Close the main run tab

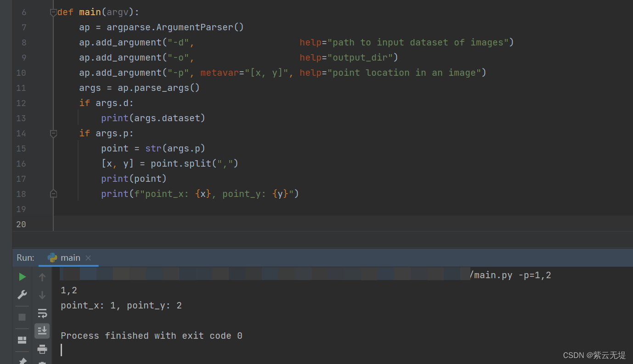click(89, 258)
